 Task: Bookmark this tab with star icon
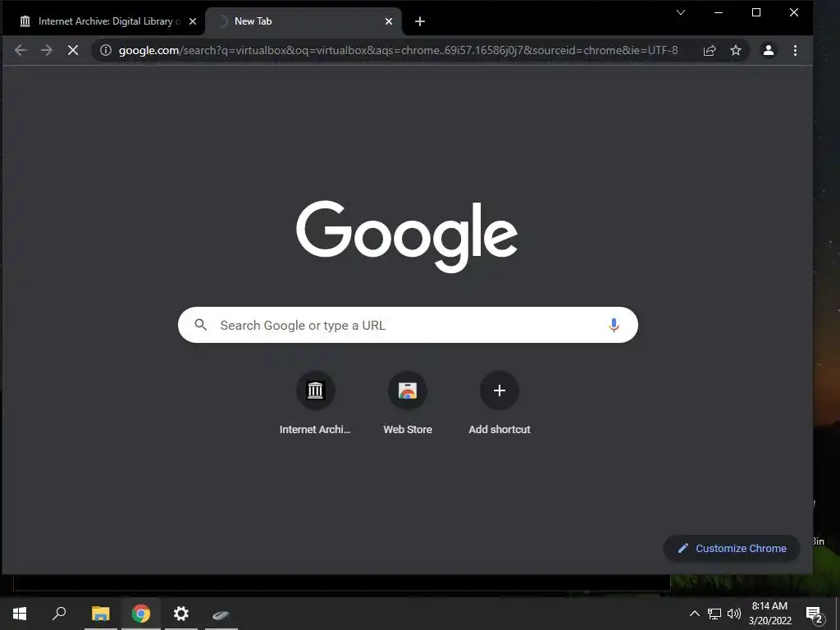[x=736, y=50]
